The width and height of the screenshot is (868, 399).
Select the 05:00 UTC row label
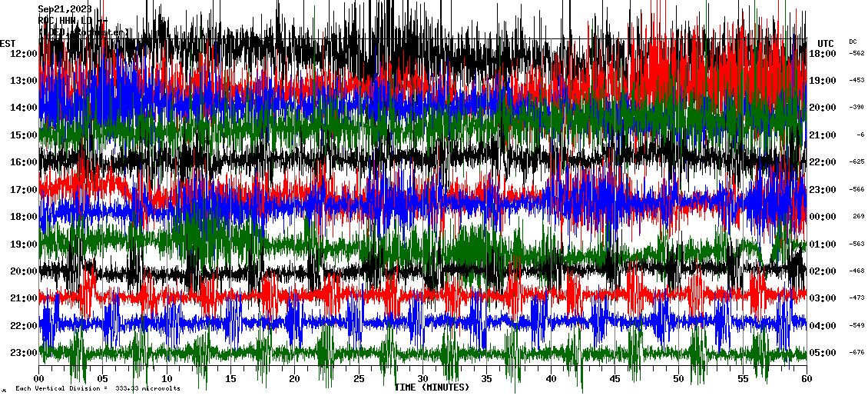click(x=822, y=353)
